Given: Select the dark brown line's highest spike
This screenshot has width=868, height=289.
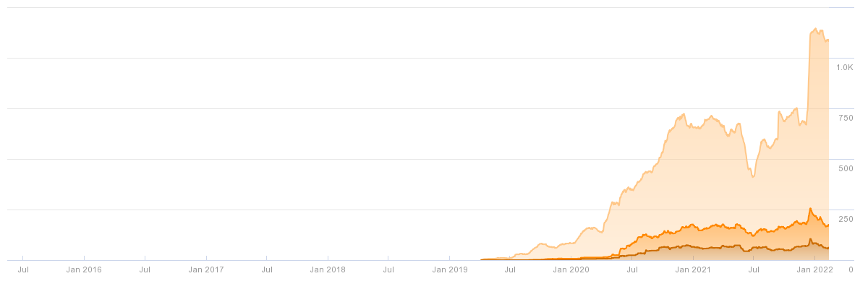Looking at the screenshot, I should pos(810,239).
